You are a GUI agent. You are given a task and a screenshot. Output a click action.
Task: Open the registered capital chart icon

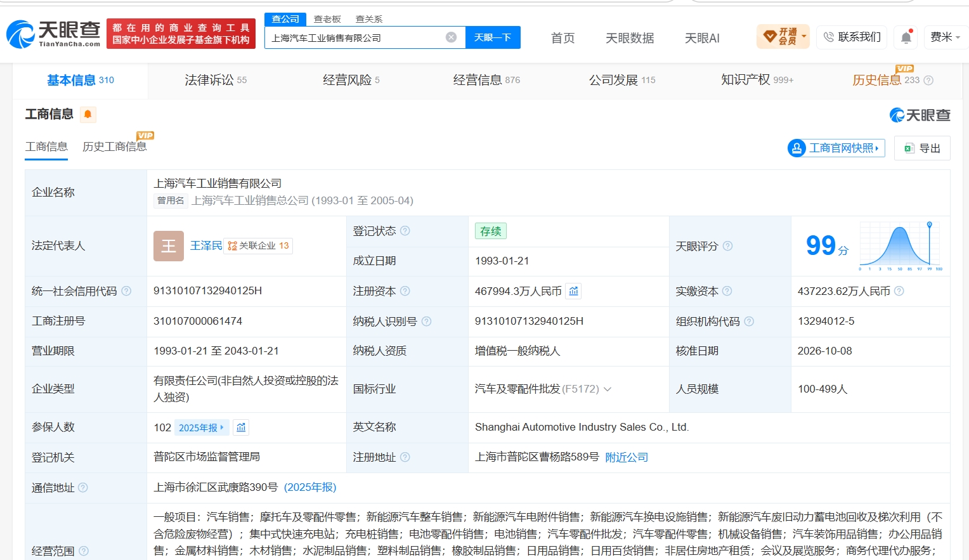(573, 291)
